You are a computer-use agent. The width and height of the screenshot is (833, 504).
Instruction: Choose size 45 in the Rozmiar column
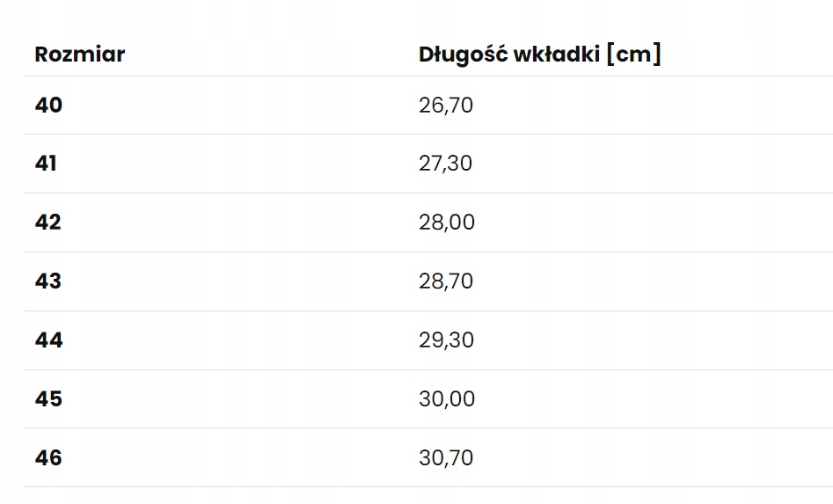click(48, 399)
